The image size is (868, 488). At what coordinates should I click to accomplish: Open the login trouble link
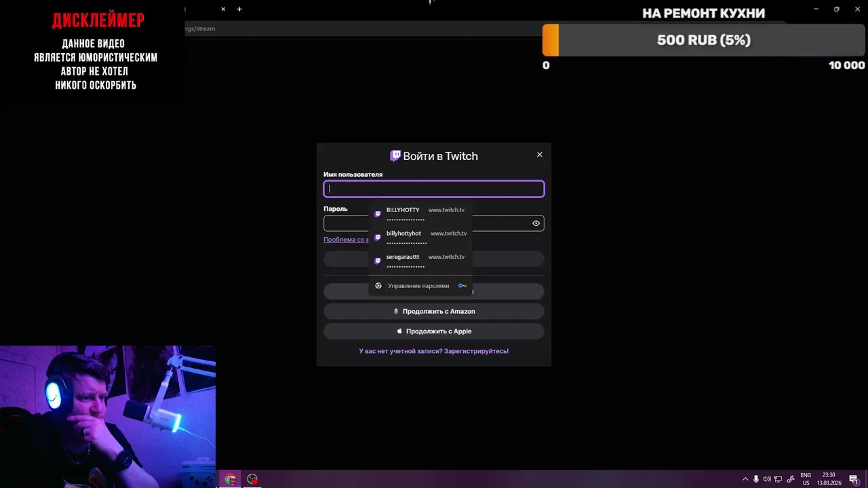click(x=346, y=239)
